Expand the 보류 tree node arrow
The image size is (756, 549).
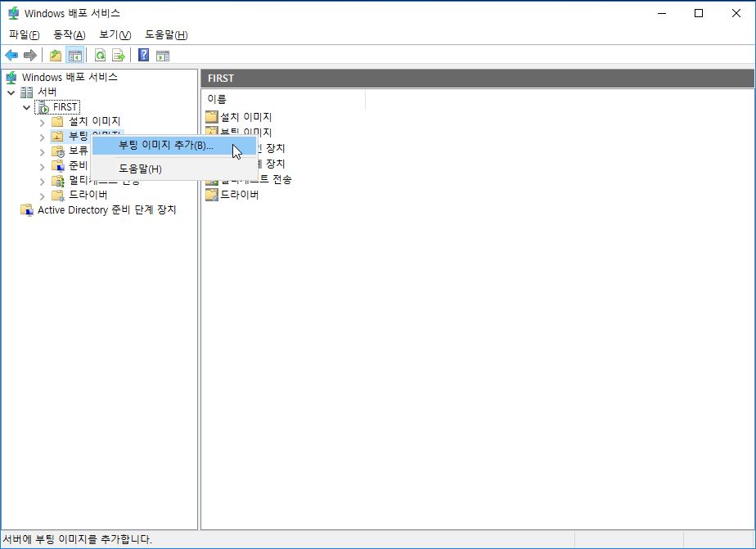[42, 152]
